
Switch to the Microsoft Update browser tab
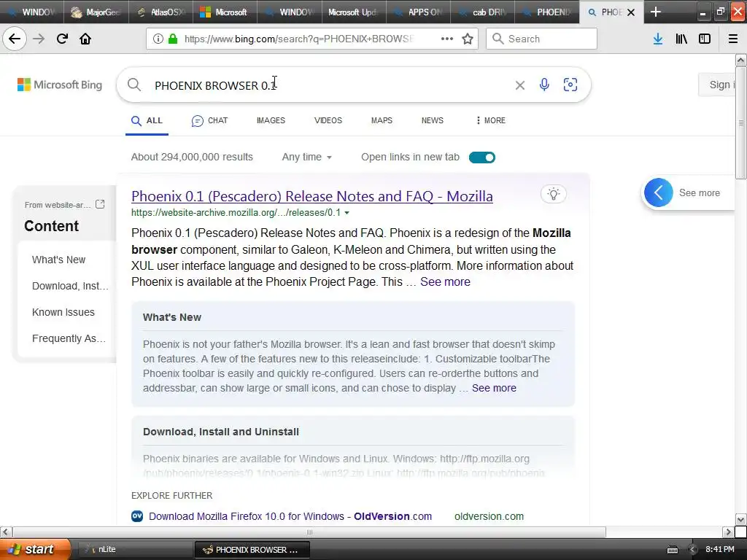pyautogui.click(x=354, y=12)
